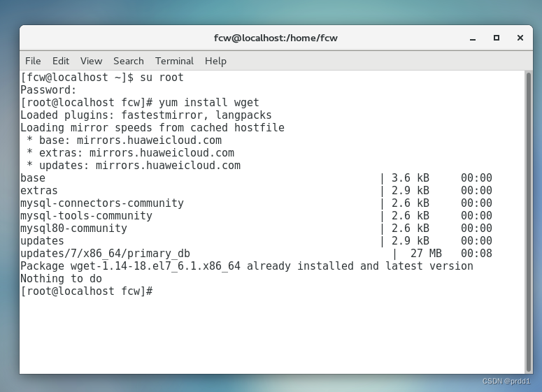Click the 'mysql-tools-community' repository name
The image size is (542, 392).
(x=86, y=216)
